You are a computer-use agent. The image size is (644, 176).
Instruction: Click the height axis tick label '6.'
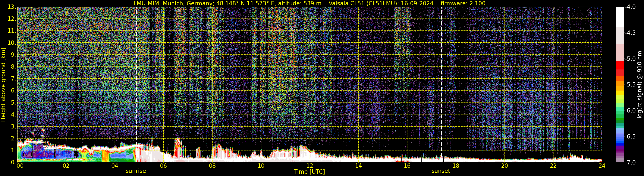click(x=13, y=91)
